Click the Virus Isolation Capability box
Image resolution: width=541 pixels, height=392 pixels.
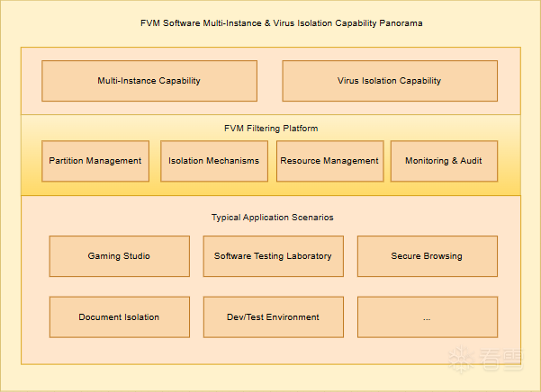pyautogui.click(x=390, y=81)
